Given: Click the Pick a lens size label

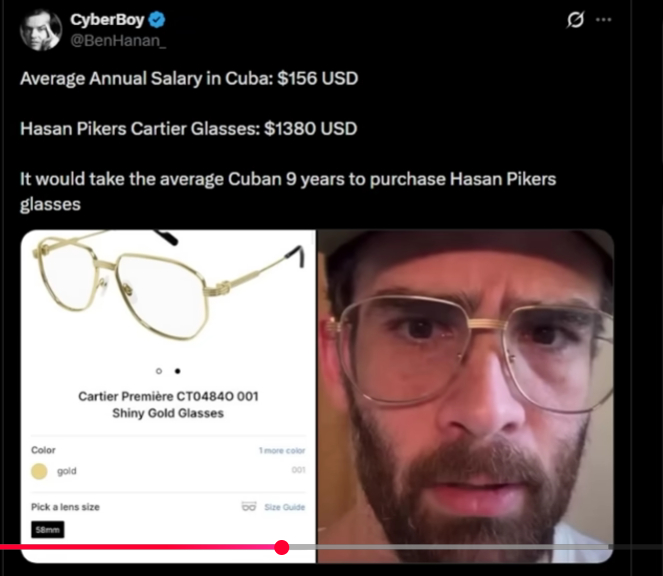Looking at the screenshot, I should coord(65,507).
